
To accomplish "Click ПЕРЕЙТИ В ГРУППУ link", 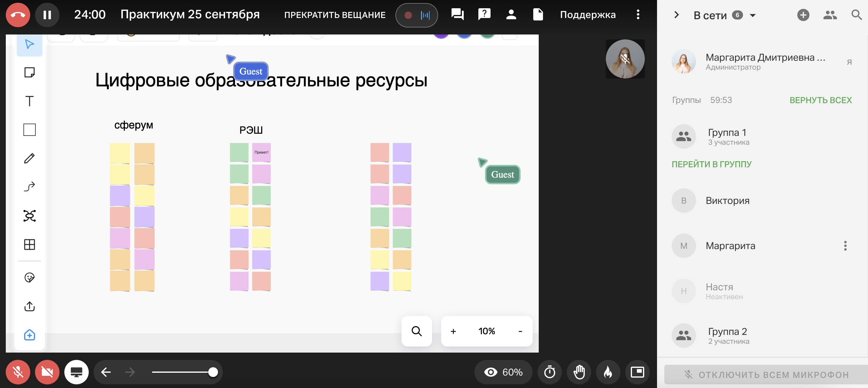I will pos(711,164).
